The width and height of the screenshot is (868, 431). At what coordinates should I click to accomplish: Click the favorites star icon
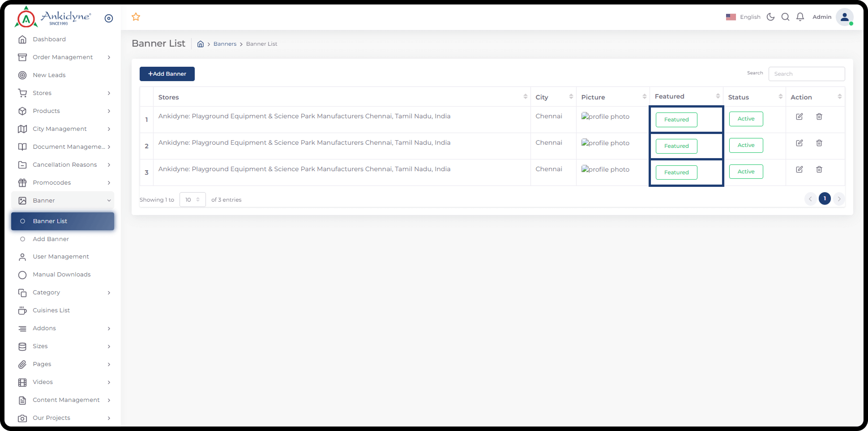click(136, 17)
